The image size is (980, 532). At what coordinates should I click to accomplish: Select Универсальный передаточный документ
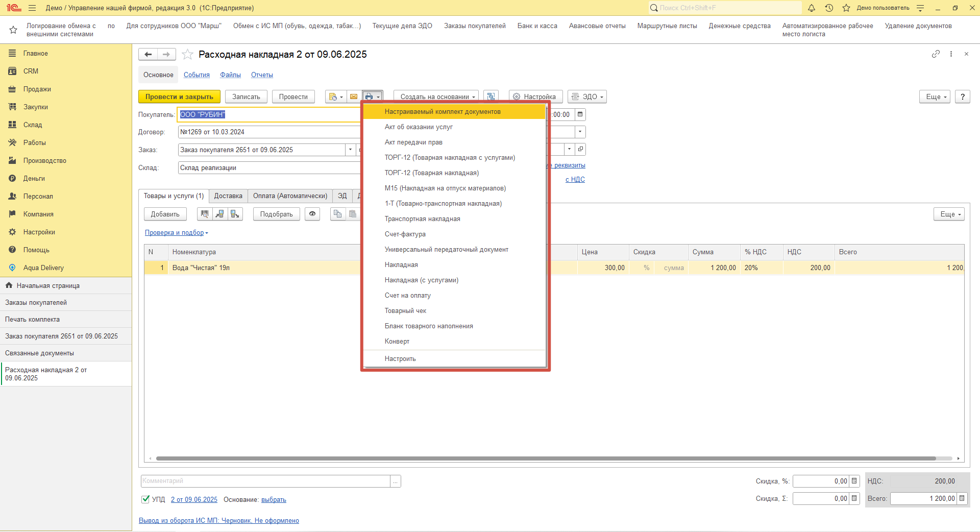coord(454,249)
